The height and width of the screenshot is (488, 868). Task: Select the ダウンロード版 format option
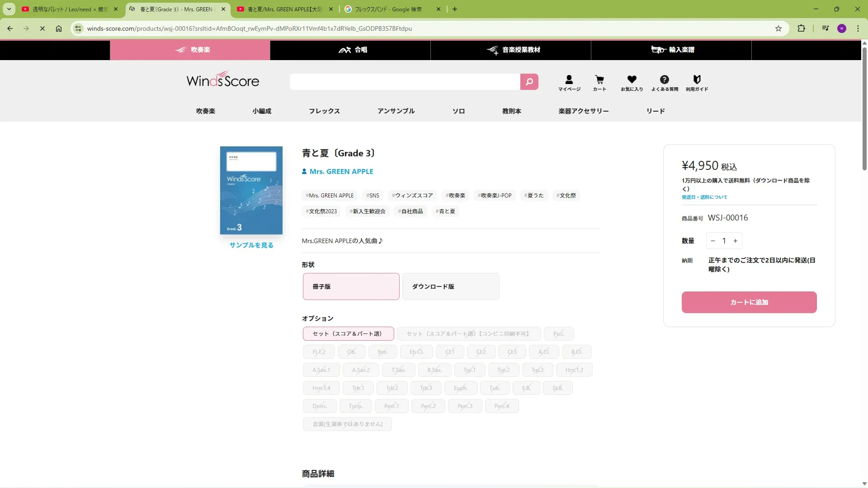click(451, 286)
